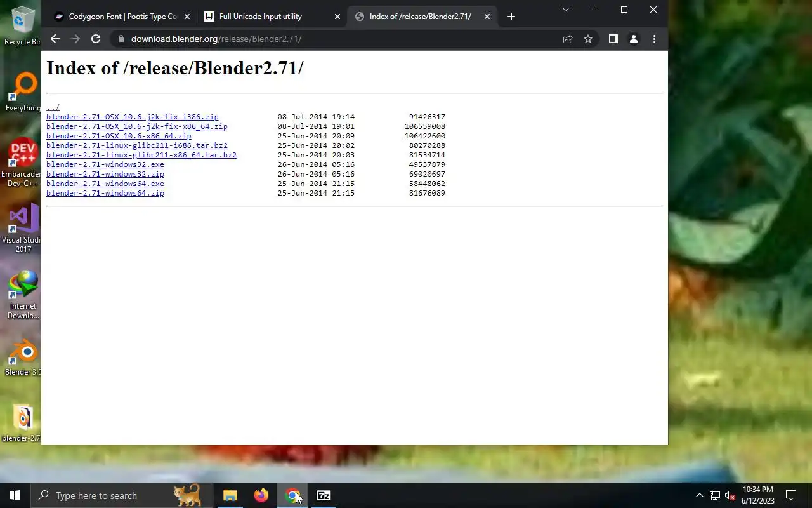Click the size value 91426317
Image resolution: width=812 pixels, height=508 pixels.
[x=427, y=117]
